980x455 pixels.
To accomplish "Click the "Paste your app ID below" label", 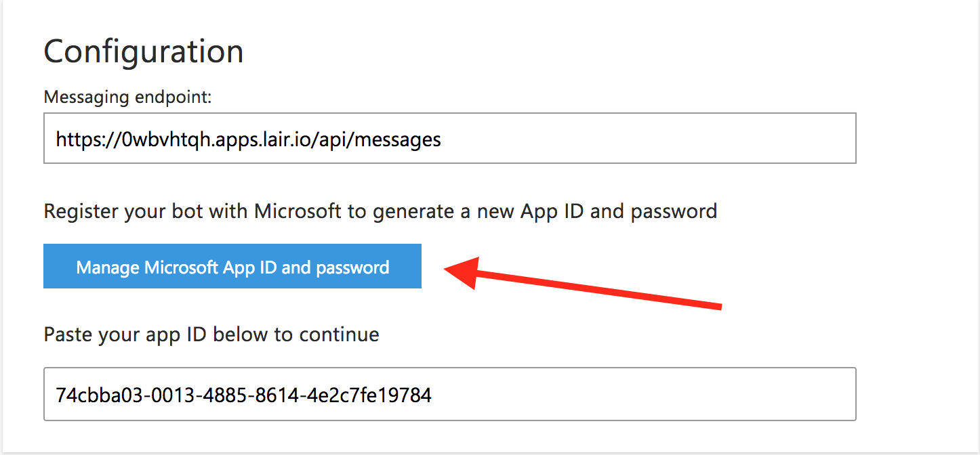I will coord(211,334).
